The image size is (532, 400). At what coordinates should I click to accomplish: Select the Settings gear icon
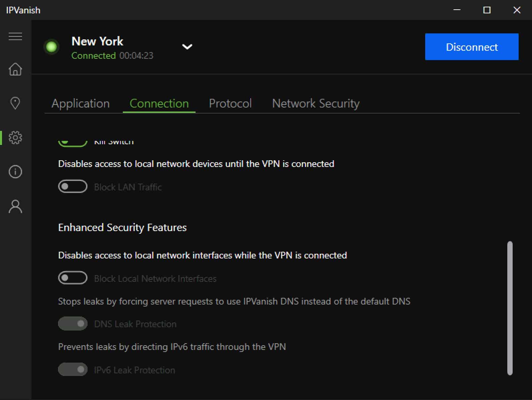[x=15, y=138]
